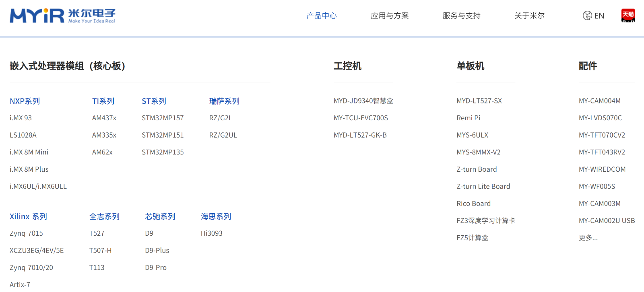Open the 产品中心 menu
This screenshot has width=644, height=292.
click(322, 16)
